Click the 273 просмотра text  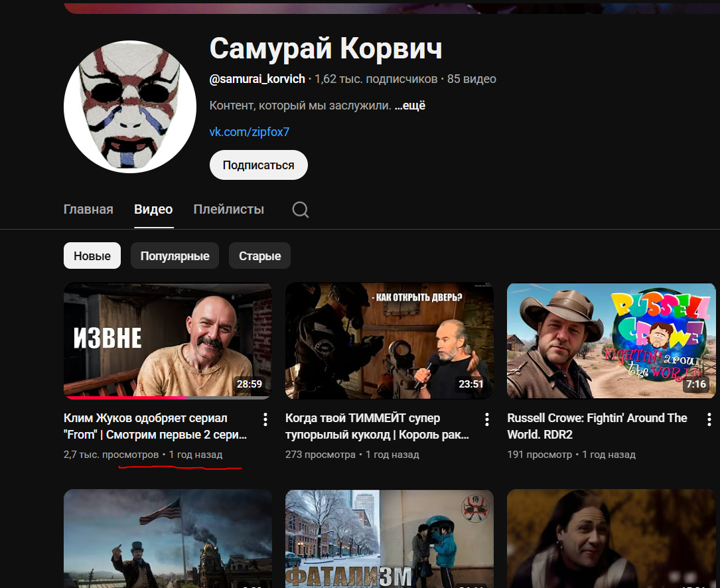pyautogui.click(x=321, y=455)
